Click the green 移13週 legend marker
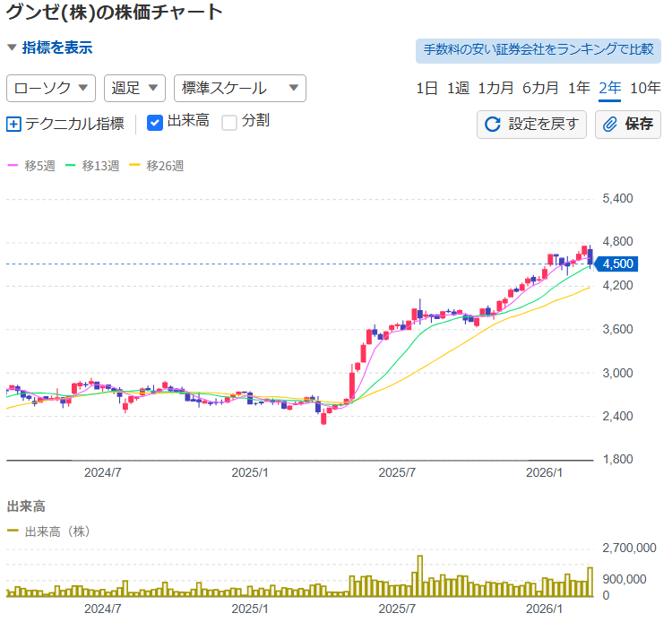The height and width of the screenshot is (622, 672). pyautogui.click(x=70, y=166)
